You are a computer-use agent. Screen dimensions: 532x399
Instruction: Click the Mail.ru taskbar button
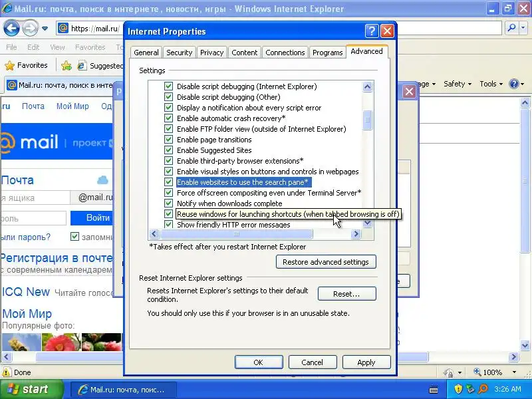(x=124, y=390)
